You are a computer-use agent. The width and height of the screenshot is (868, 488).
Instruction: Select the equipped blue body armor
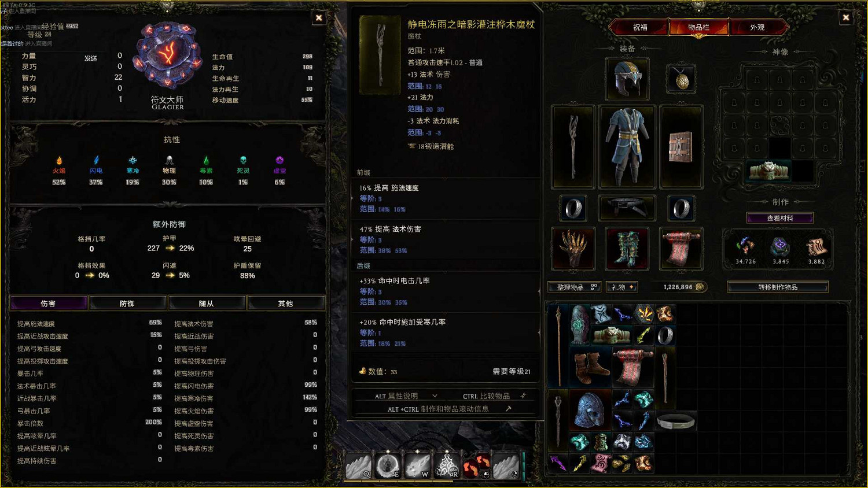pyautogui.click(x=627, y=147)
